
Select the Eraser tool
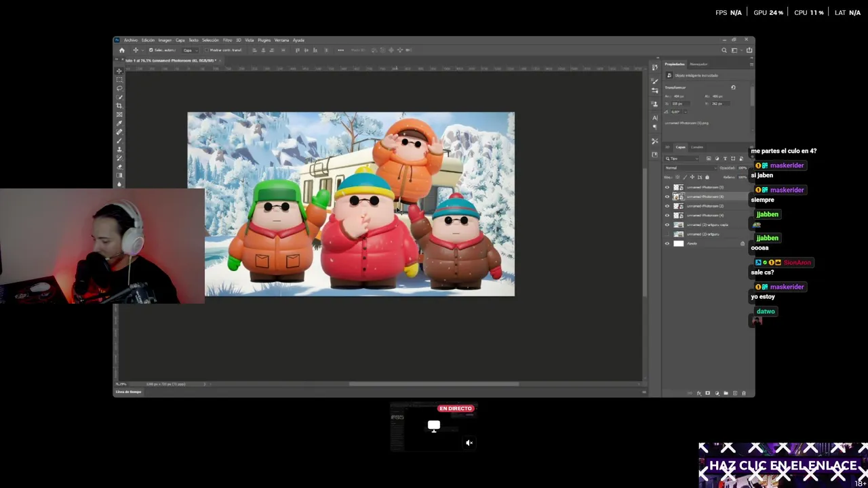(119, 167)
